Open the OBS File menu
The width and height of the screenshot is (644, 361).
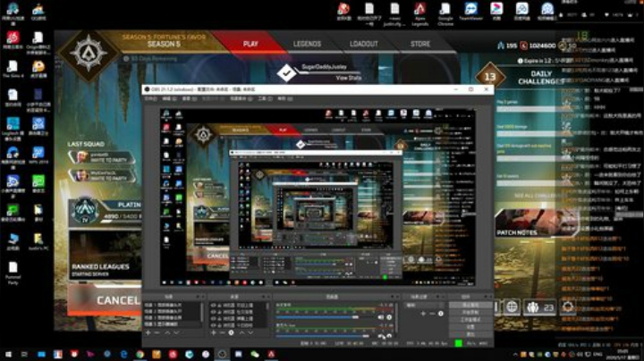pyautogui.click(x=150, y=99)
